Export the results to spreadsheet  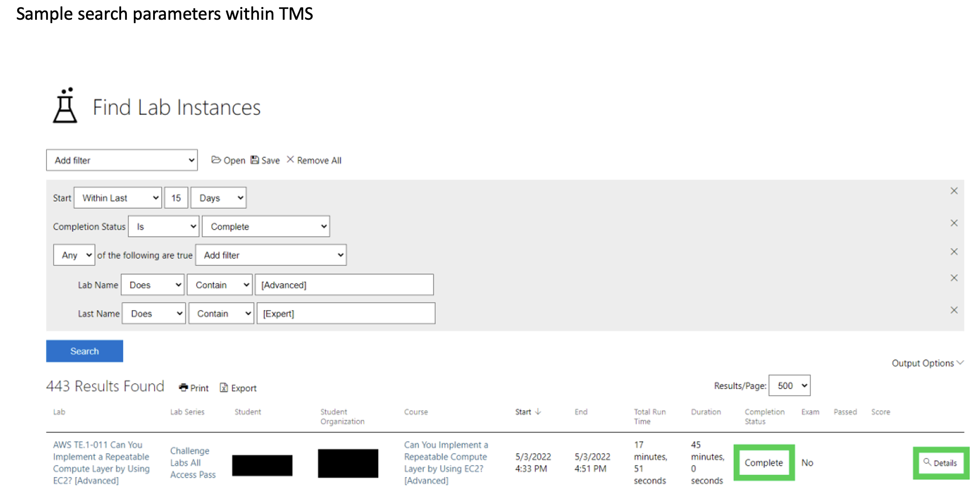tap(238, 388)
